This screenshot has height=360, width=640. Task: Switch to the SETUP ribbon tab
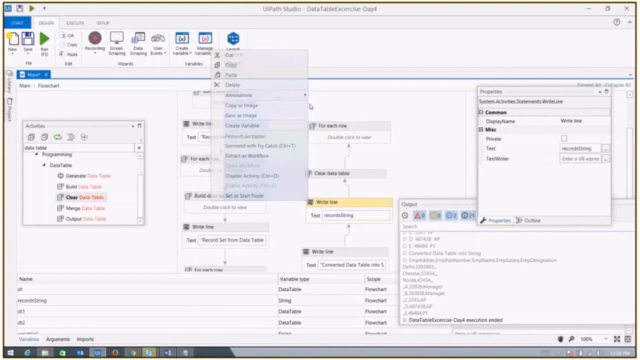(103, 23)
